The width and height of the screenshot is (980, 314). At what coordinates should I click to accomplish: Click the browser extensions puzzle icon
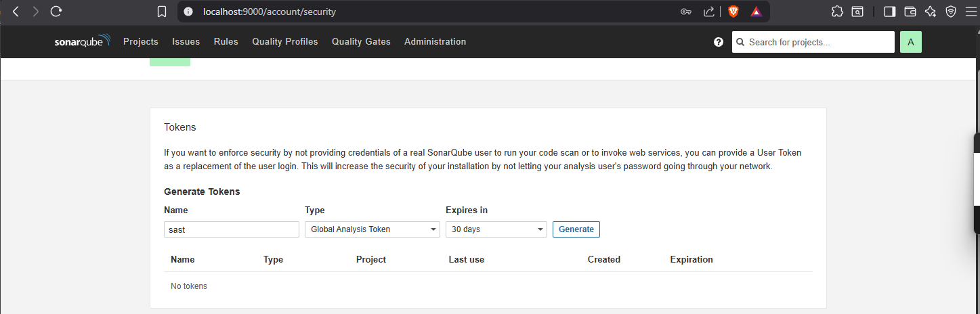[x=838, y=12]
